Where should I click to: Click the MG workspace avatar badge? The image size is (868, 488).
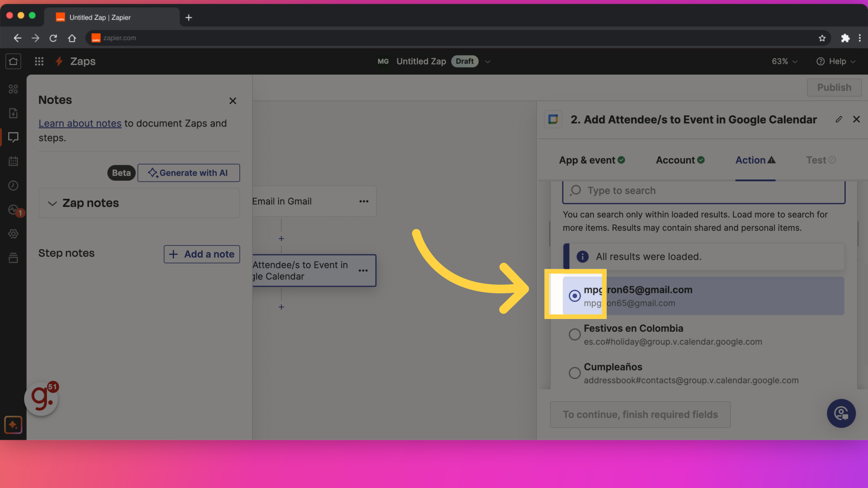[383, 61]
